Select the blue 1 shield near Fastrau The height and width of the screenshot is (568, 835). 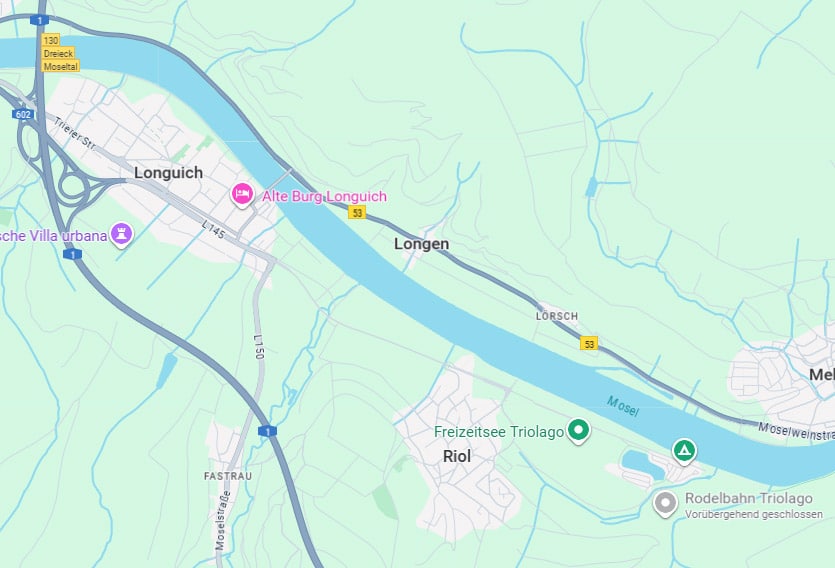click(x=267, y=431)
